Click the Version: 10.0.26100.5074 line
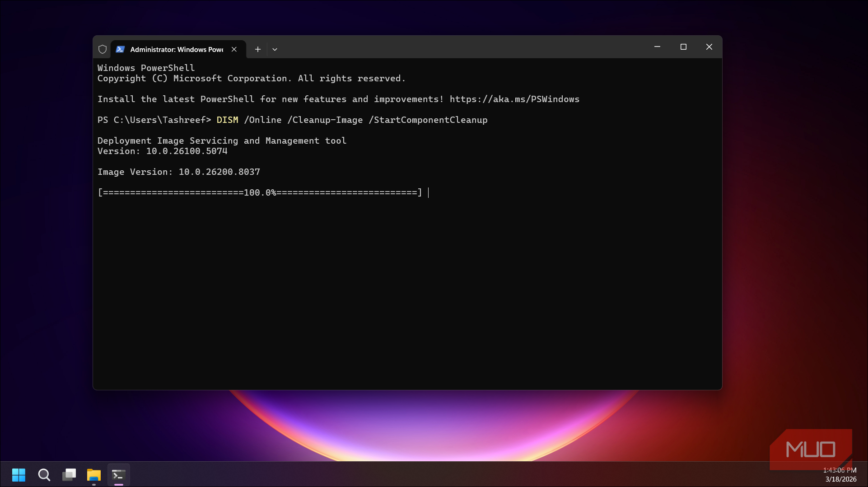This screenshot has height=487, width=868. point(163,151)
